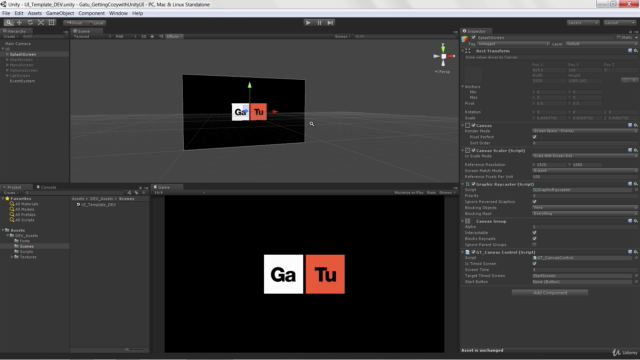The width and height of the screenshot is (640, 360).
Task: Open Graphic Raycaster gear menu
Action: click(636, 184)
